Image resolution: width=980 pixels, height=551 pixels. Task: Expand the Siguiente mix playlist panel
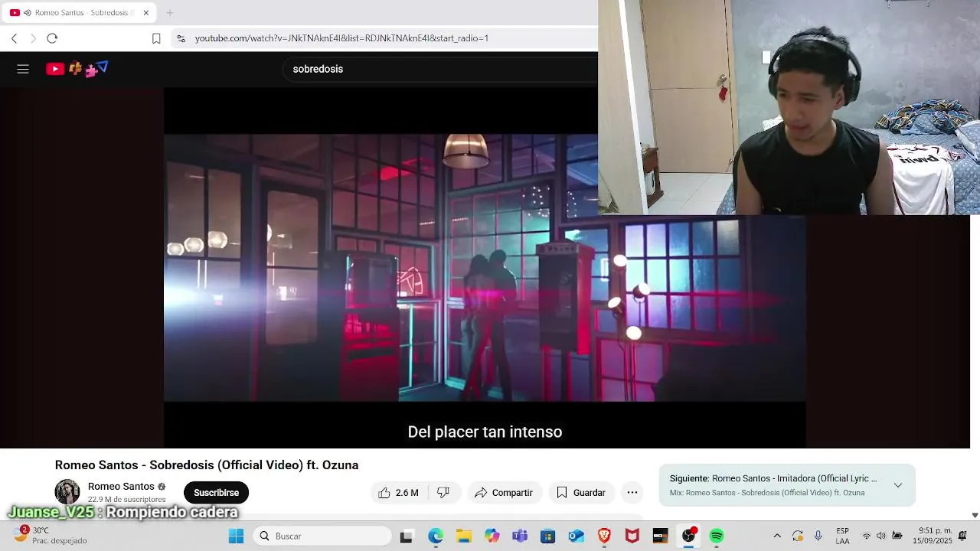click(x=898, y=485)
